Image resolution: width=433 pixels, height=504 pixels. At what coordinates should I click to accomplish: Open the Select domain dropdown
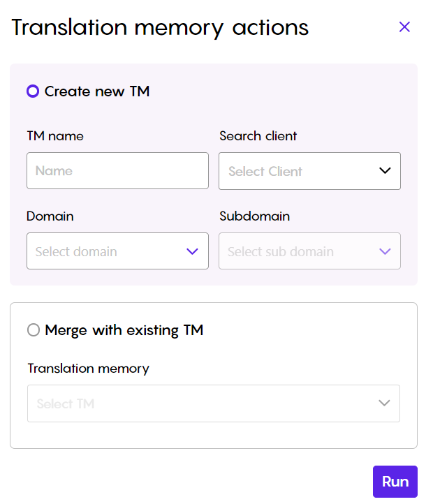point(117,251)
